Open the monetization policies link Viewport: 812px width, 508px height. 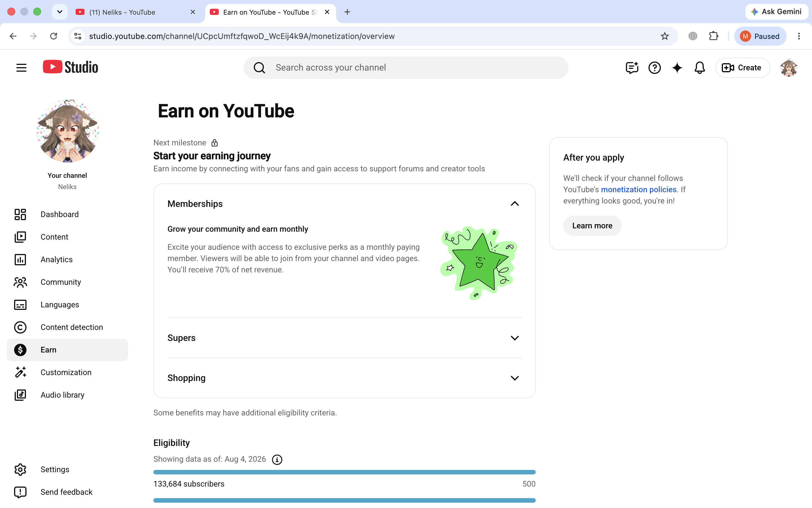pyautogui.click(x=638, y=189)
